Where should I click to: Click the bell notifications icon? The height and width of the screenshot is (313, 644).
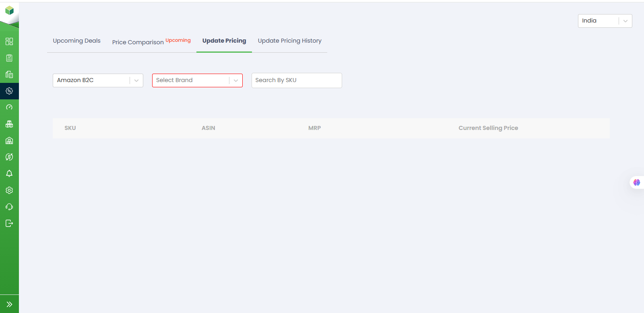tap(9, 173)
